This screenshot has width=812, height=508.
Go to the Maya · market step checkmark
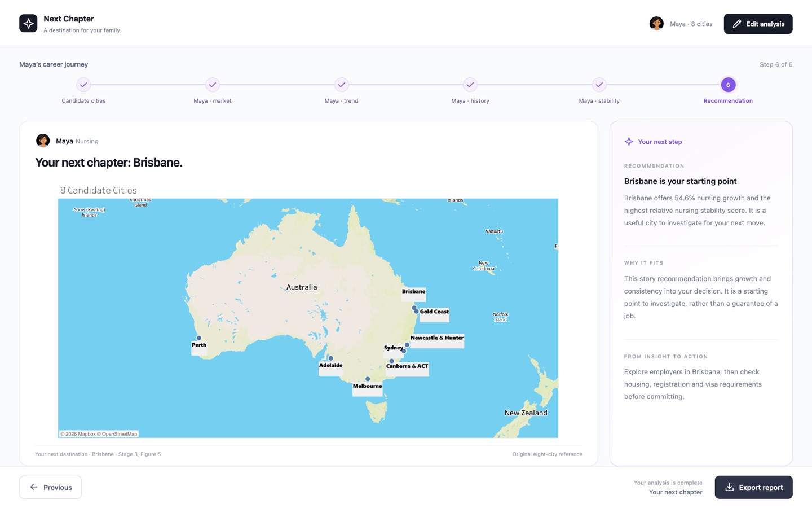213,85
